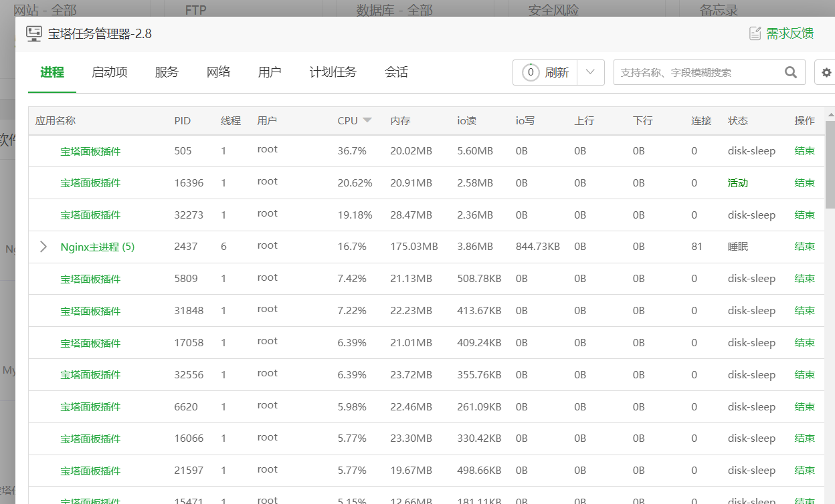Click the 36.7% CPU value
This screenshot has height=504, width=835.
(352, 151)
